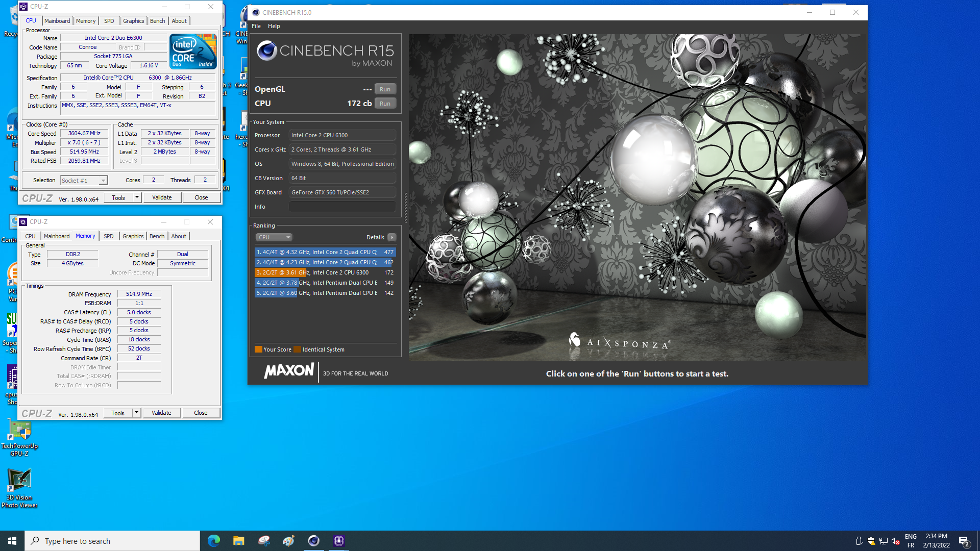This screenshot has height=551, width=980.
Task: Open the red paintbrush app in the taskbar
Action: click(264, 541)
